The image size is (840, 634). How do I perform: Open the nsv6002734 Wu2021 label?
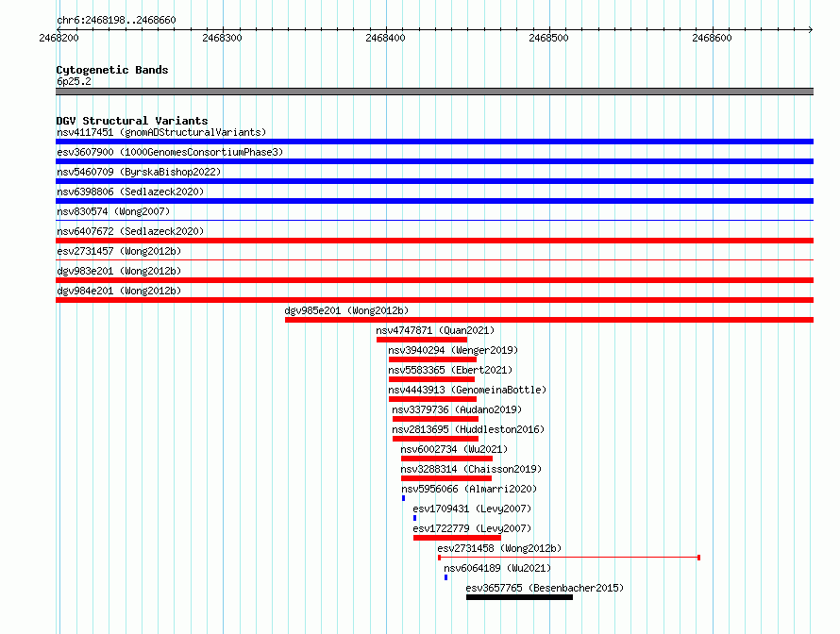tap(454, 449)
